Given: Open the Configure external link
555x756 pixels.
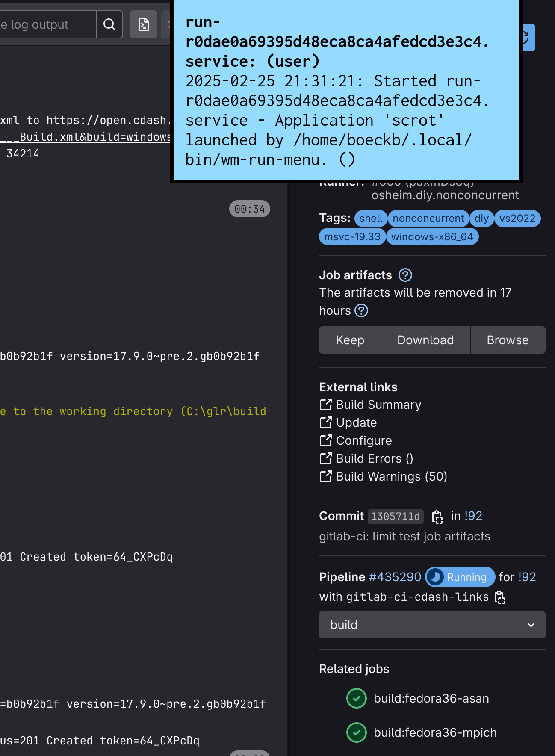Looking at the screenshot, I should click(x=363, y=440).
